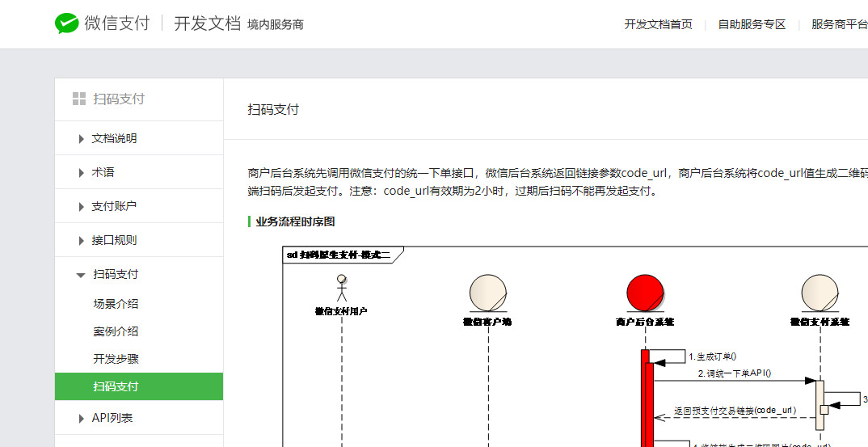The image size is (868, 447).
Task: Expand the 文档说明 sidebar section arrow
Action: tap(82, 139)
